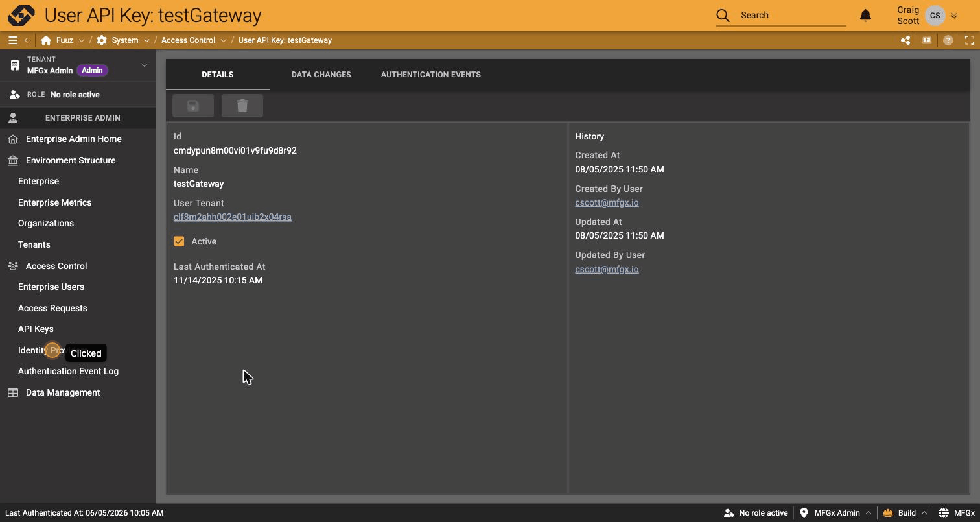The width and height of the screenshot is (980, 522).
Task: Open Enterprise in sidebar
Action: point(38,182)
